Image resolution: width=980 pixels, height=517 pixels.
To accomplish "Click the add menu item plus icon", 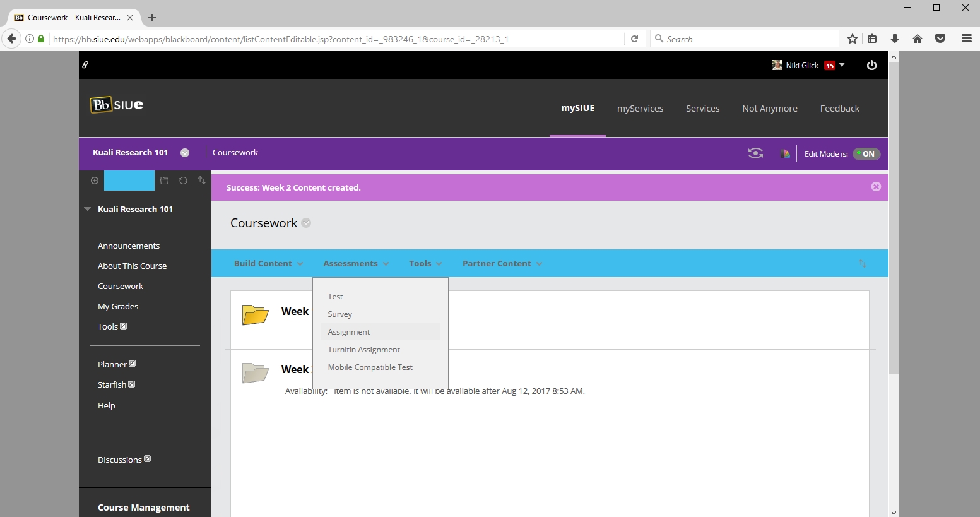I will 95,181.
